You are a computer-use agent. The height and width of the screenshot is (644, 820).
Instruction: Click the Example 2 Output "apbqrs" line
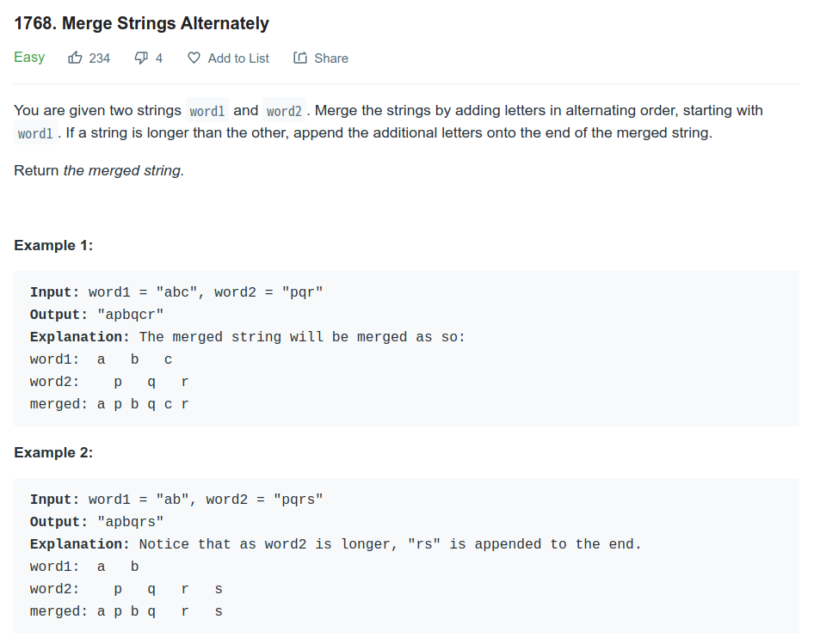click(x=96, y=522)
